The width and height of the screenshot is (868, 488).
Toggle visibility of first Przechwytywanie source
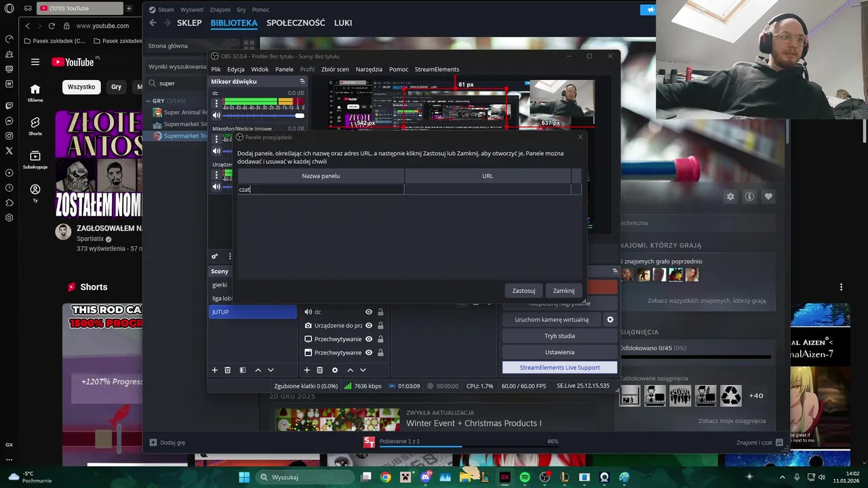pos(369,339)
